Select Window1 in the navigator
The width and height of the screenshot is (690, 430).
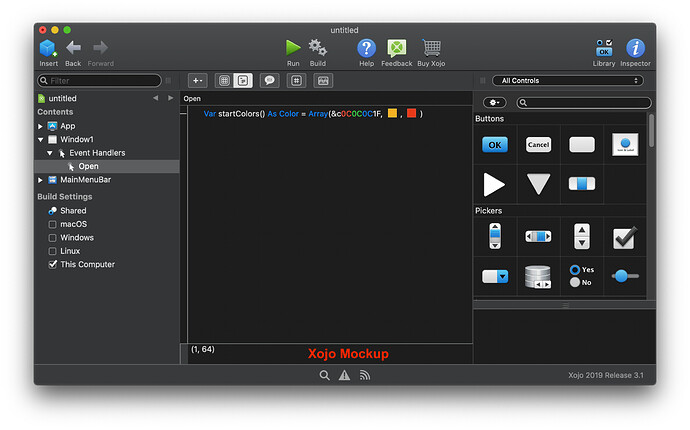77,140
